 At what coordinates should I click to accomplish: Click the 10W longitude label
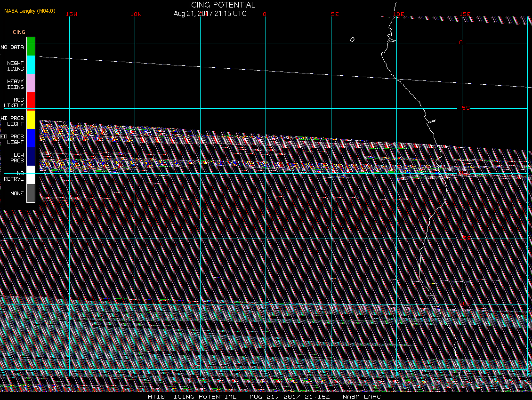[136, 14]
